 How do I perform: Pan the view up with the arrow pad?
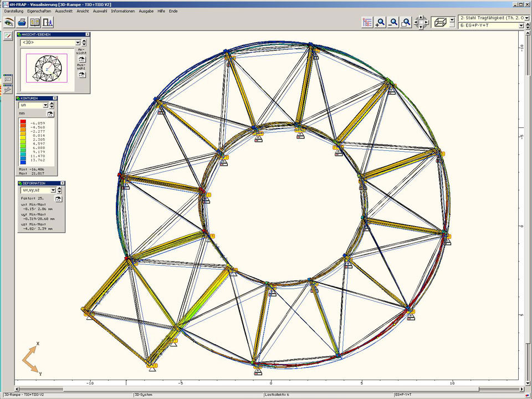pos(421,18)
